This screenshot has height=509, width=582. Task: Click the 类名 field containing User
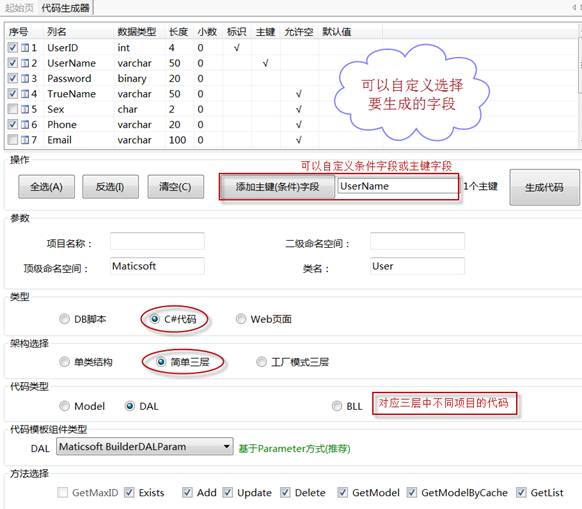(x=417, y=266)
